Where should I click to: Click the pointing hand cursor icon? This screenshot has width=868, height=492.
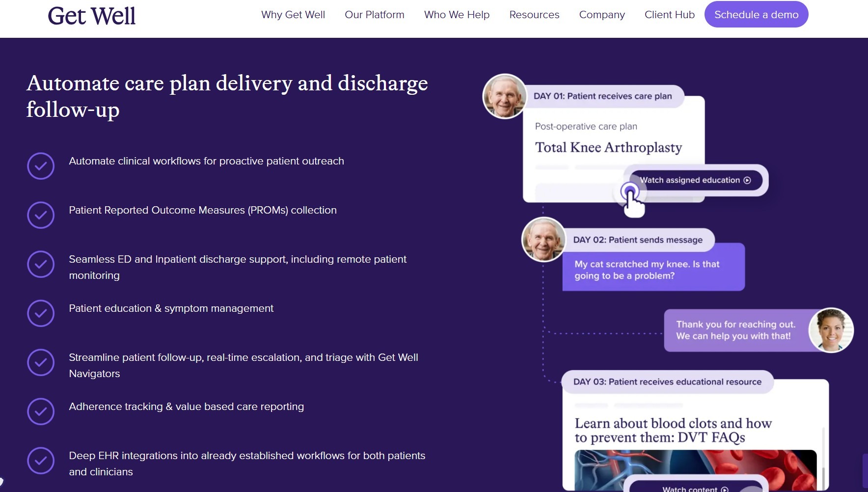[x=633, y=203]
